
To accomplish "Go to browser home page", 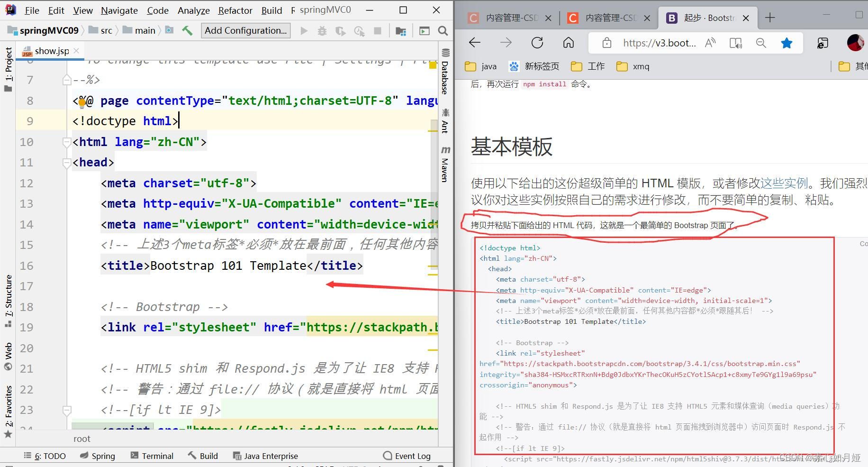I will (569, 43).
